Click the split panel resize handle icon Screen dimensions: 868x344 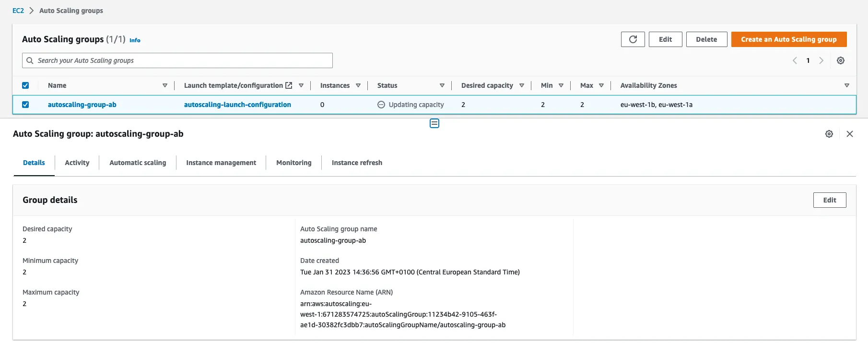(434, 123)
